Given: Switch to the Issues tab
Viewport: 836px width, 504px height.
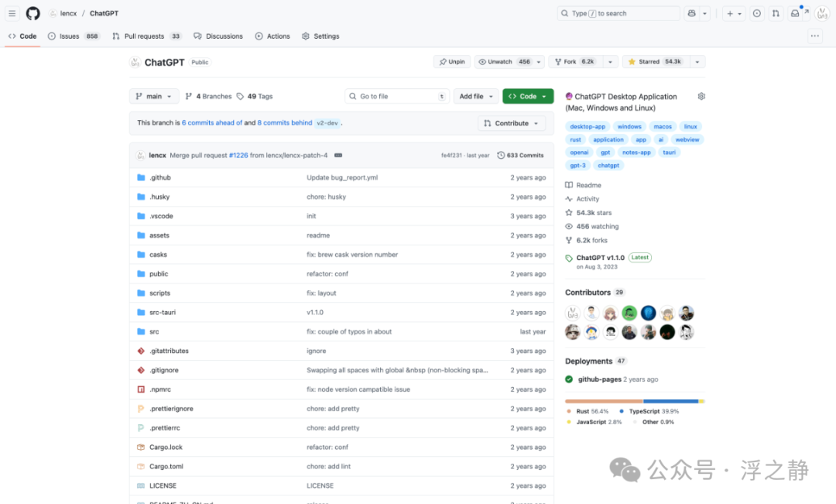Looking at the screenshot, I should click(x=74, y=36).
